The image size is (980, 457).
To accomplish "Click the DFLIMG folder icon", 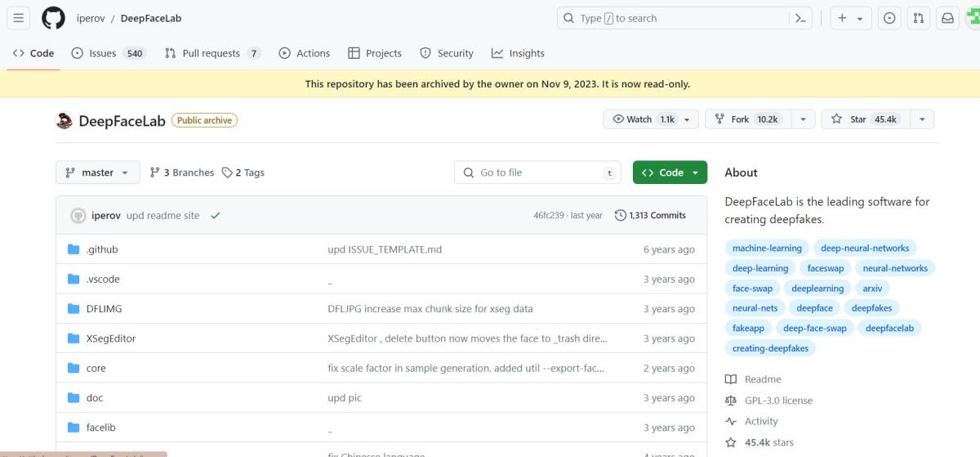I will [x=73, y=309].
